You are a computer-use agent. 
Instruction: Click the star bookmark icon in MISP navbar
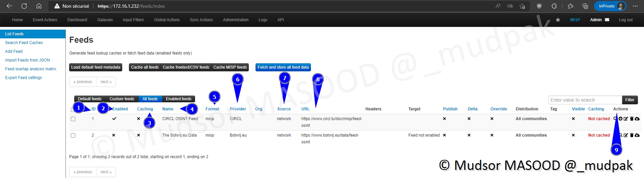click(558, 20)
